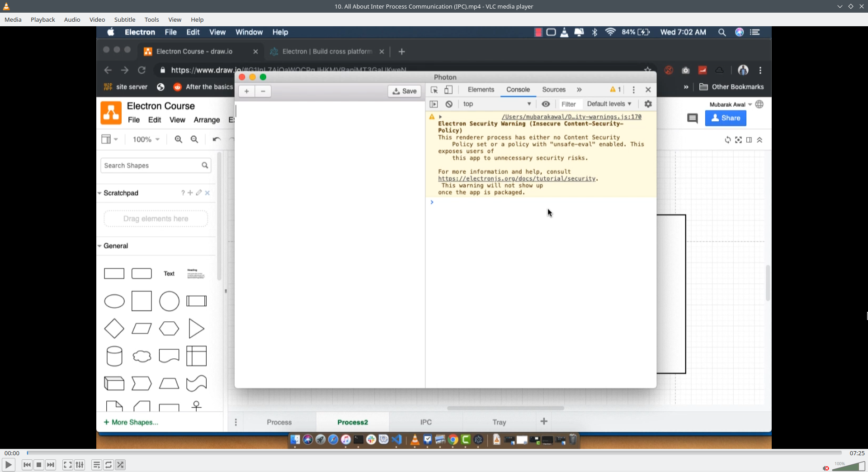Click draw.io undo arrow
This screenshot has width=868, height=472.
[217, 139]
